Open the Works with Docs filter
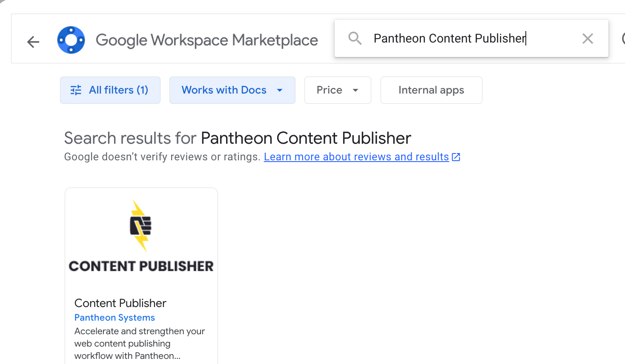This screenshot has height=364, width=625. (224, 90)
